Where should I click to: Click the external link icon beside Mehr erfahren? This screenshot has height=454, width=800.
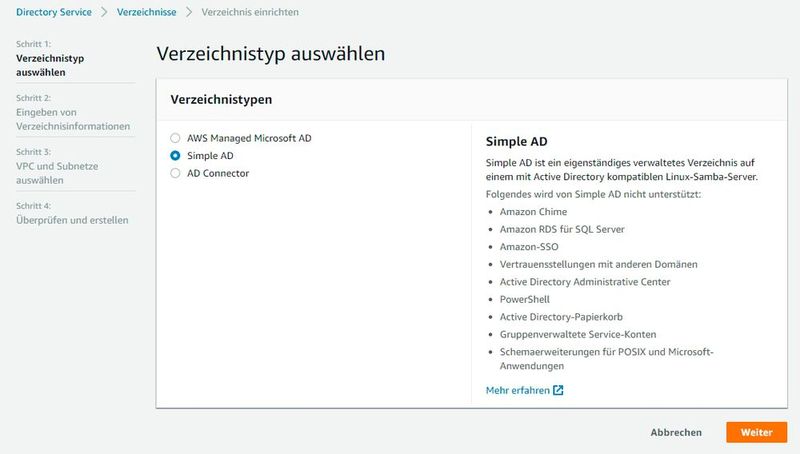coord(558,390)
